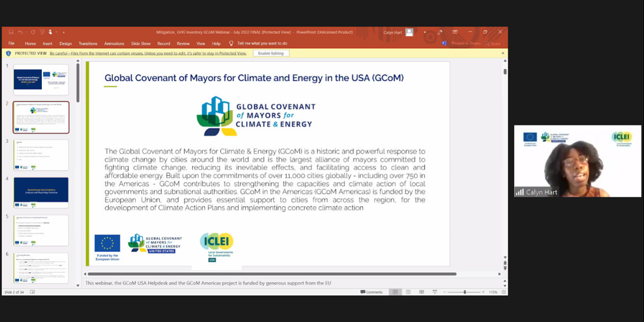Jump to next slide via double-arrow button

click(505, 268)
